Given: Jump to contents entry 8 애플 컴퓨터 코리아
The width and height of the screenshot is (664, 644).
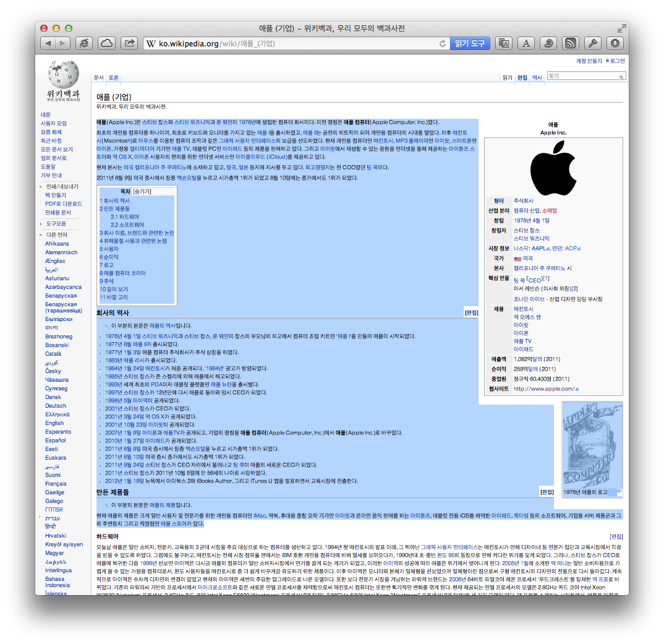Looking at the screenshot, I should (123, 273).
